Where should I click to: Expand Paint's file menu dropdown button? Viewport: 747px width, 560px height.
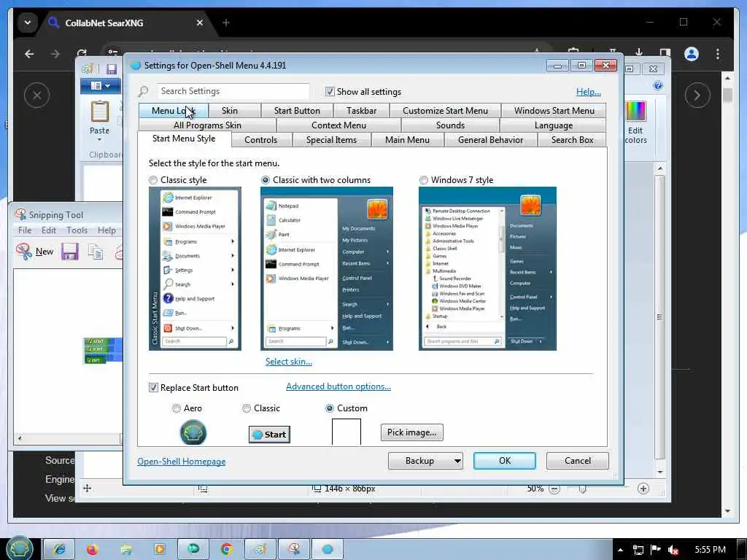point(101,86)
